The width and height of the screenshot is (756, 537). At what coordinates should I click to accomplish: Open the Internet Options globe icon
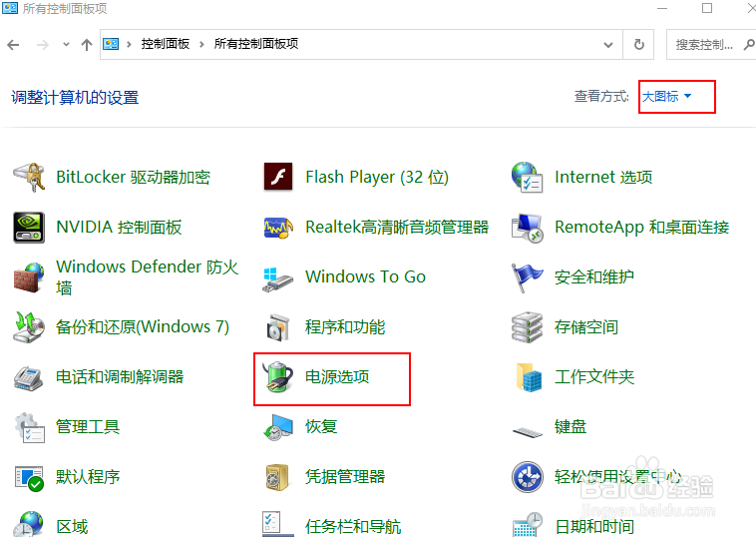[527, 177]
